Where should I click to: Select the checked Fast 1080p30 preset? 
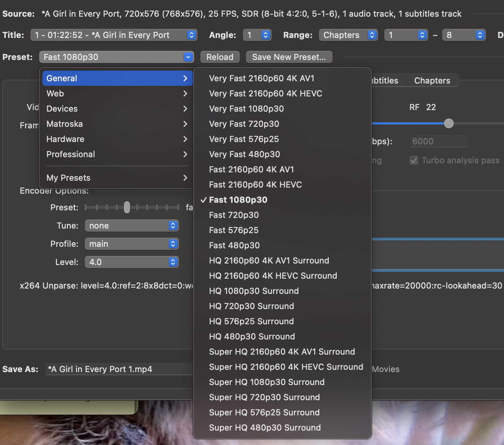point(282,200)
